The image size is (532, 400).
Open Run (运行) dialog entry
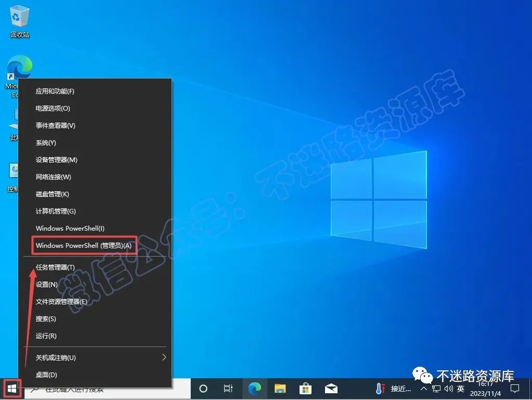(x=95, y=336)
